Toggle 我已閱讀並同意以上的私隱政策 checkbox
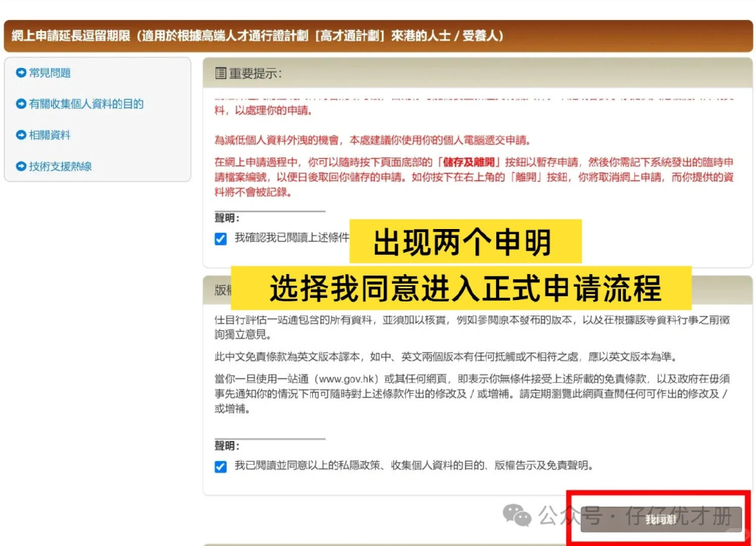The width and height of the screenshot is (756, 546). 220,466
